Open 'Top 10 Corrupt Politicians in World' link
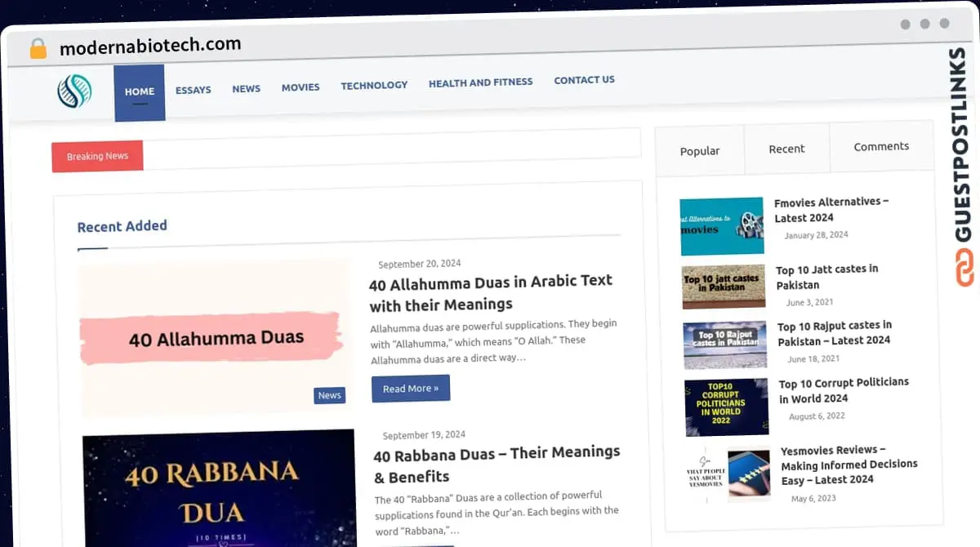The image size is (980, 547). tap(844, 390)
